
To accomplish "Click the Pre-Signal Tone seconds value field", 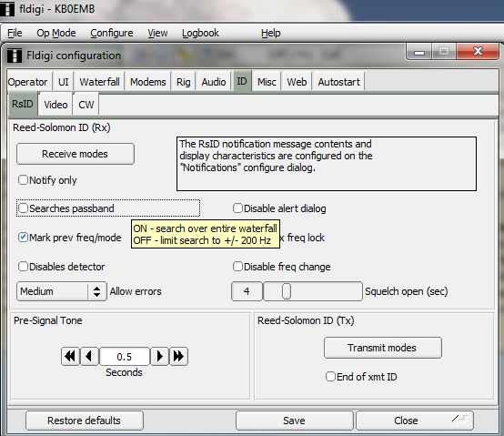I will coord(125,356).
